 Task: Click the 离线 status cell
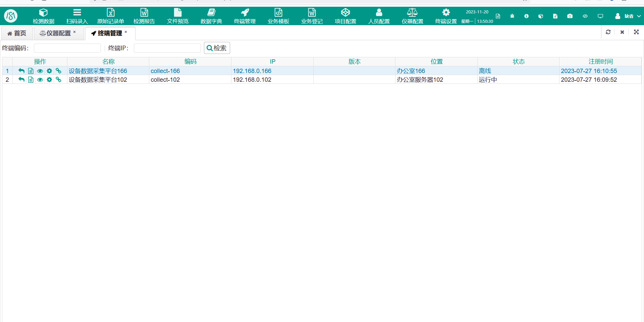pyautogui.click(x=519, y=71)
